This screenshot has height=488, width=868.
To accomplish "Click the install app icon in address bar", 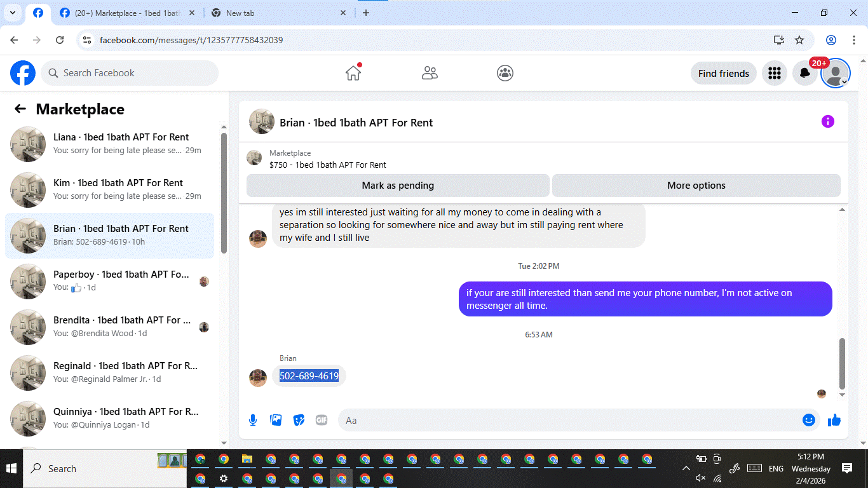I will (x=779, y=40).
